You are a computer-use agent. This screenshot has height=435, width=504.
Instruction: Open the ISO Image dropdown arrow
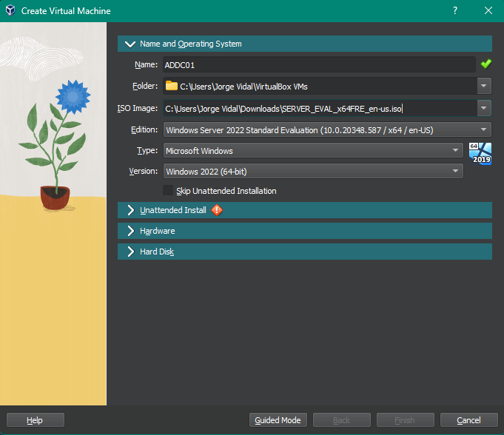tap(484, 108)
